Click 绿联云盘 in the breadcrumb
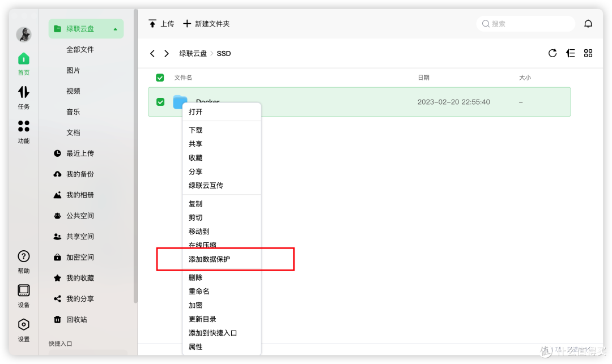The width and height of the screenshot is (612, 364). click(193, 53)
